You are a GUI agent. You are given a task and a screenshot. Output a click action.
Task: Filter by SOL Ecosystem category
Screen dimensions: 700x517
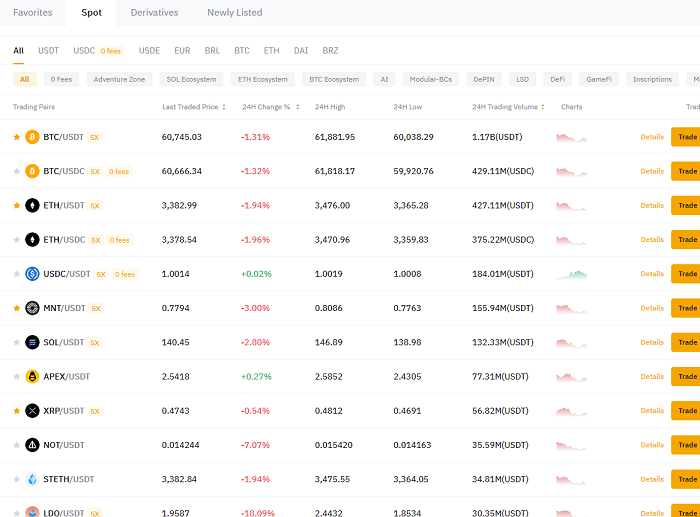192,79
